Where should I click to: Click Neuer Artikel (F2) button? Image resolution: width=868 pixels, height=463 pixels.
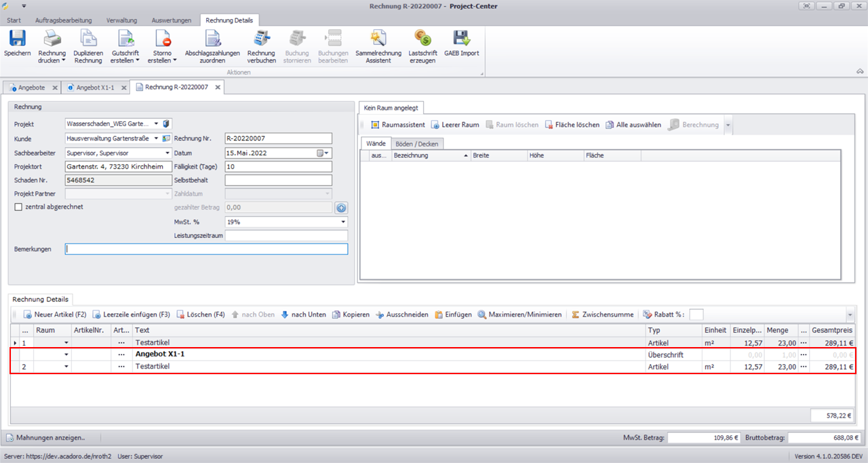pos(55,315)
